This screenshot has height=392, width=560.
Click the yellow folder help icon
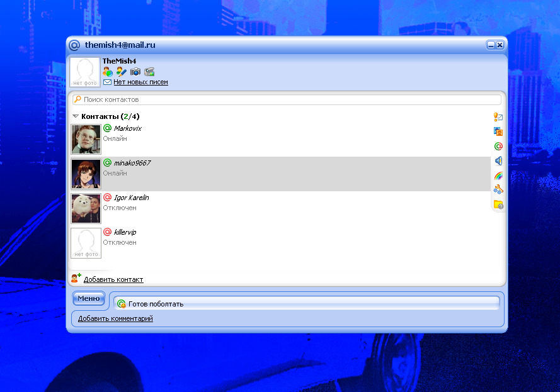pos(498,204)
